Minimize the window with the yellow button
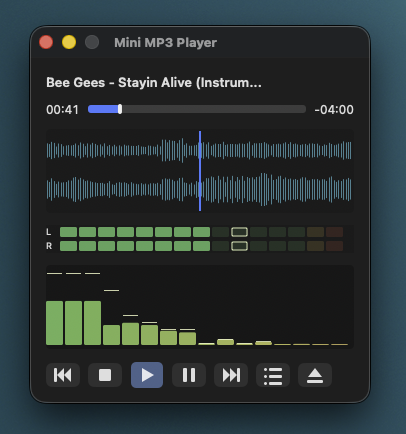Screen dimensions: 406x434 coord(69,42)
